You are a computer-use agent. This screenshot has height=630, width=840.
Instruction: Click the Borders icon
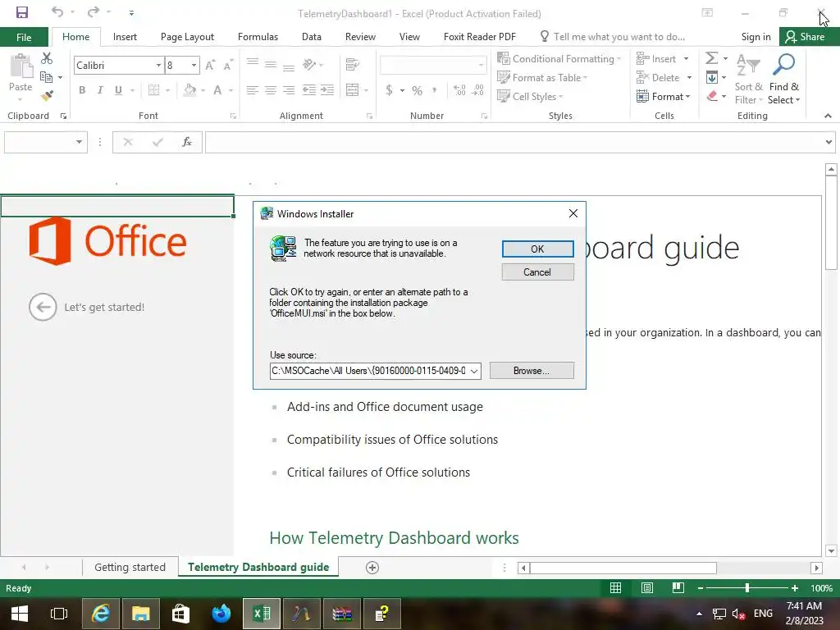click(x=153, y=90)
